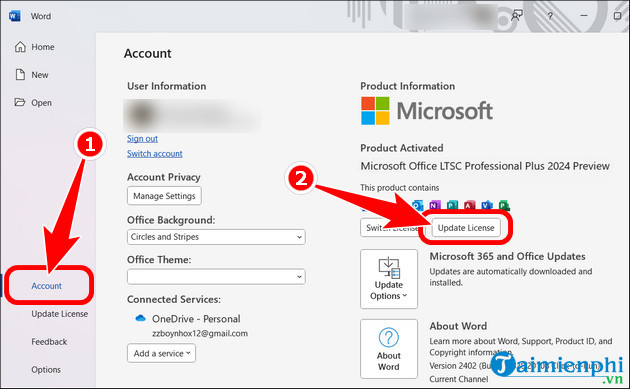The image size is (630, 389).
Task: Click the Switch account link
Action: (155, 154)
